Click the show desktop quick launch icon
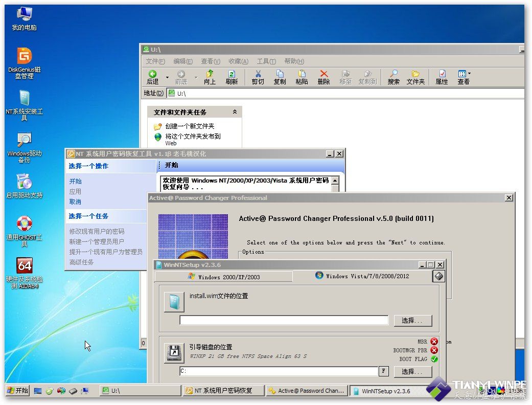Image resolution: width=532 pixels, height=405 pixels. (38, 391)
